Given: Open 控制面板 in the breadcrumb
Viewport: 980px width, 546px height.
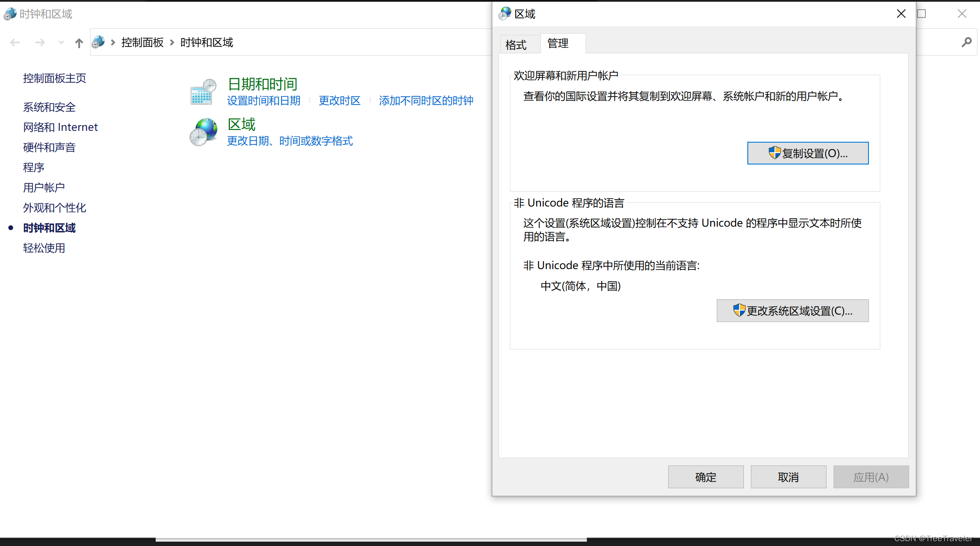Looking at the screenshot, I should click(x=143, y=42).
